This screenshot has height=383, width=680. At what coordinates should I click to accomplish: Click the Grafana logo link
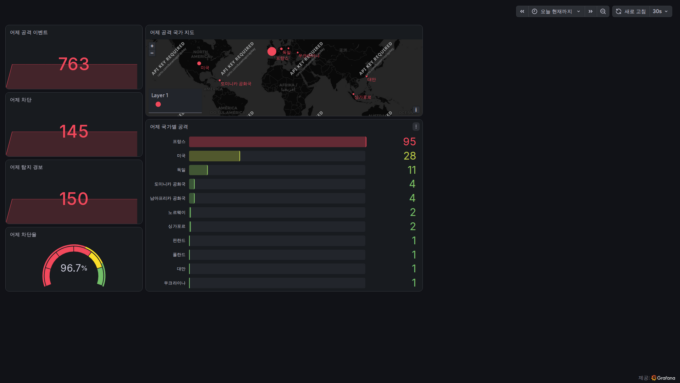click(x=663, y=378)
